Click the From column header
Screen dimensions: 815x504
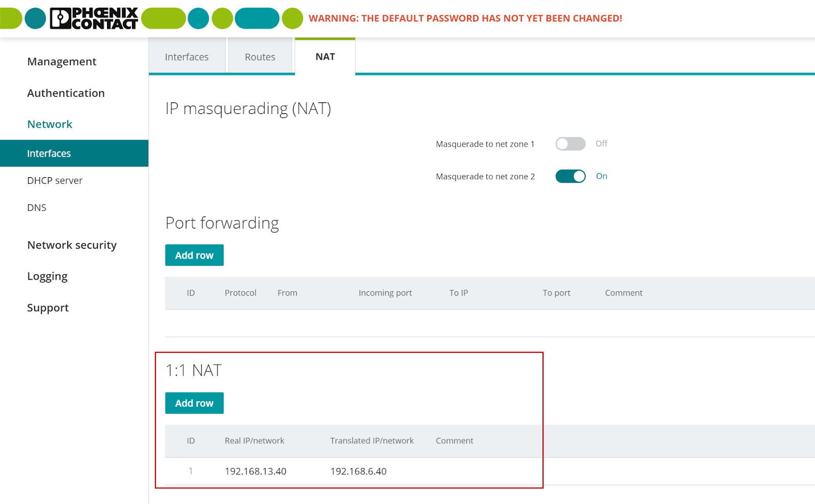287,293
